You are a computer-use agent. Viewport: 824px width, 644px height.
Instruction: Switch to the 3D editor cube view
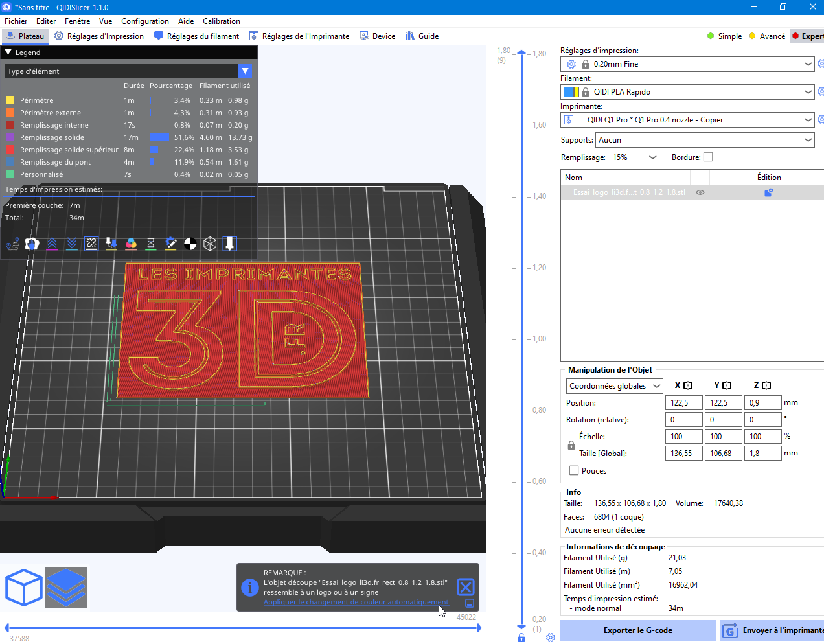coord(23,588)
